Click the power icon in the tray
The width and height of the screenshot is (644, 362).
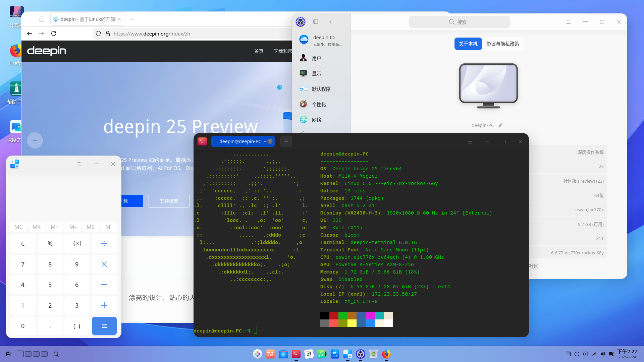tap(577, 354)
